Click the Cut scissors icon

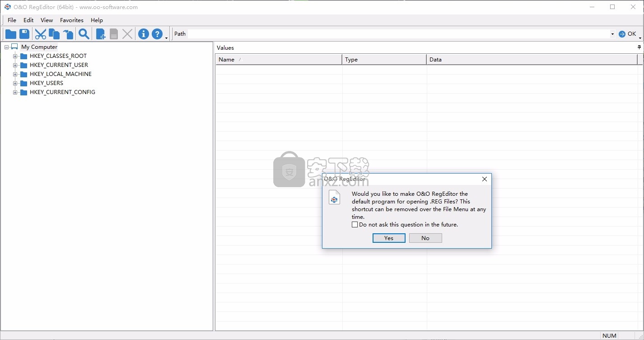[41, 34]
